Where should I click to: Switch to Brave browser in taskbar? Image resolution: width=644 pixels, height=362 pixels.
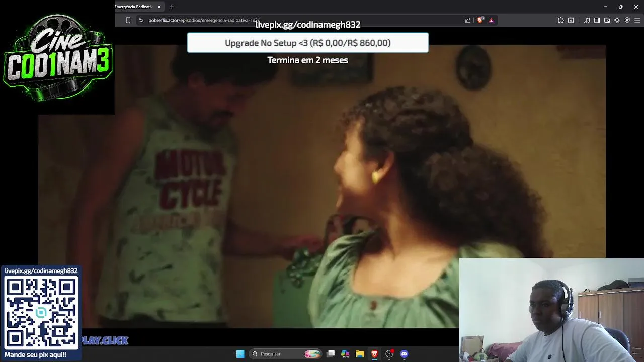(x=374, y=354)
